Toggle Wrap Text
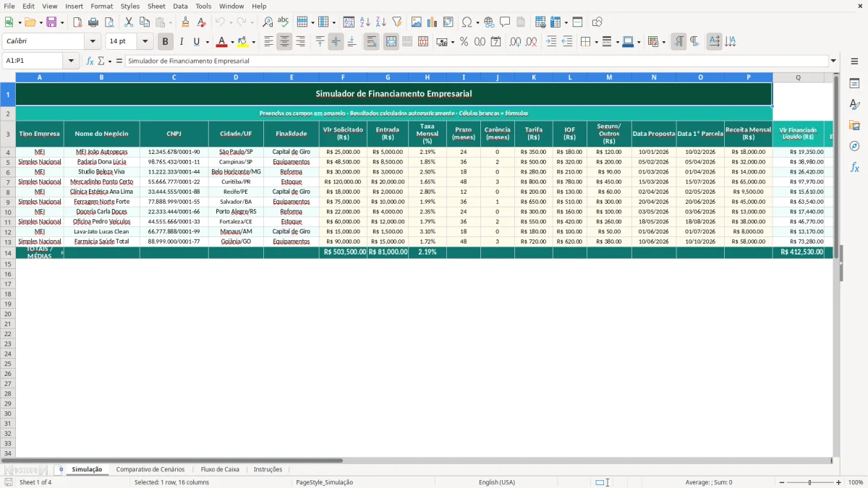Viewport: 868px width, 488px height. coord(372,42)
